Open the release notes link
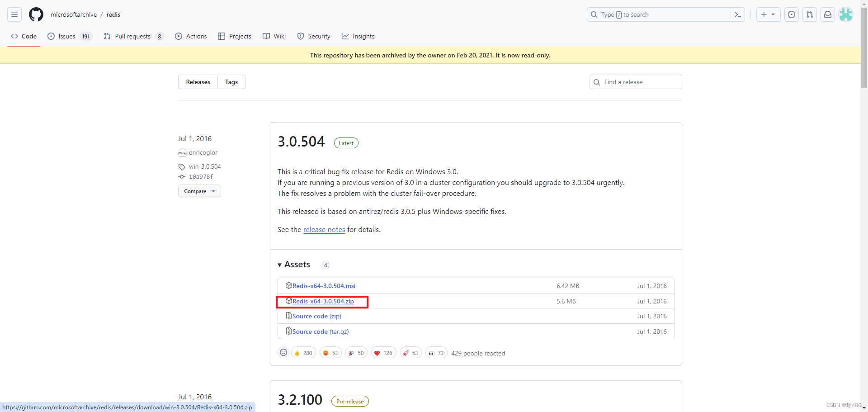Image resolution: width=868 pixels, height=412 pixels. pos(324,230)
